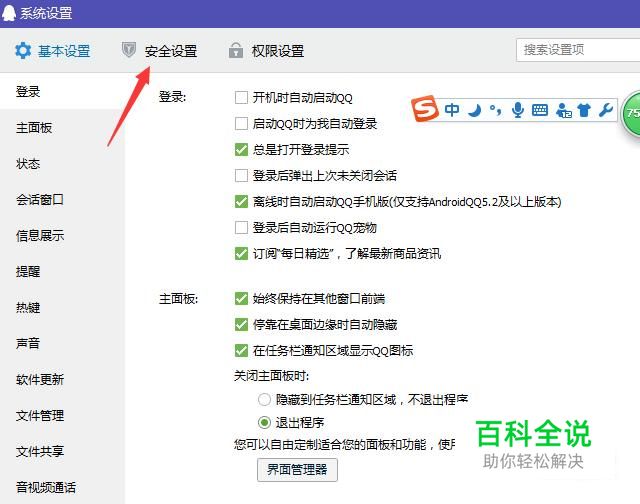This screenshot has height=504, width=640.
Task: Open the Sogou skin shirt icon
Action: click(x=584, y=110)
